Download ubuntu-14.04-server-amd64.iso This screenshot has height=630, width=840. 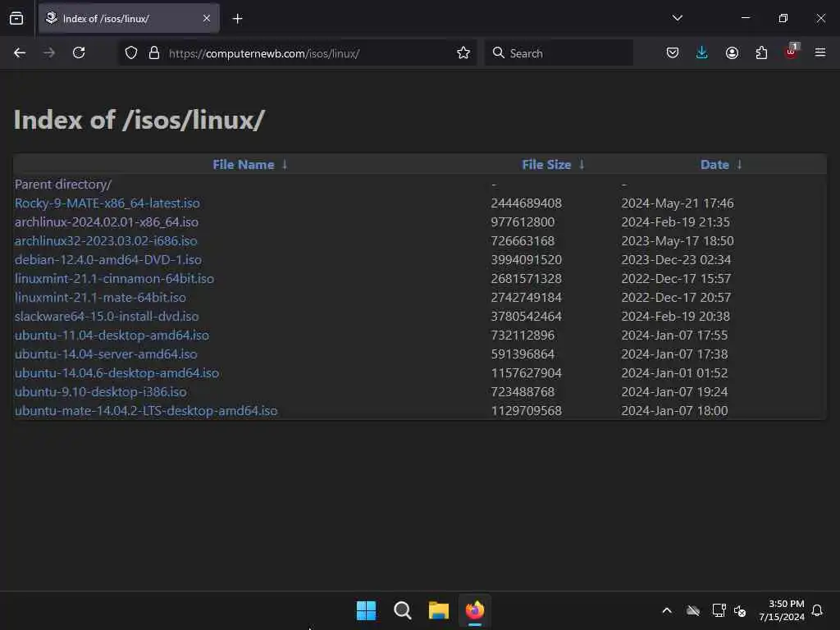point(106,354)
